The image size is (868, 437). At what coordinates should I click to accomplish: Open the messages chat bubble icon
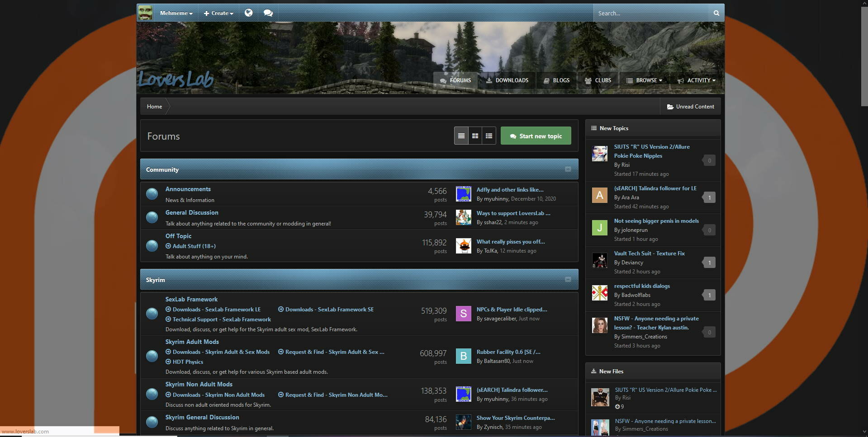click(268, 13)
